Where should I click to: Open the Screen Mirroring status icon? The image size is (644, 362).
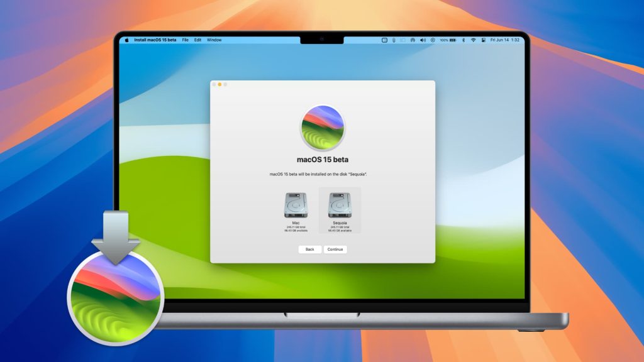point(384,39)
